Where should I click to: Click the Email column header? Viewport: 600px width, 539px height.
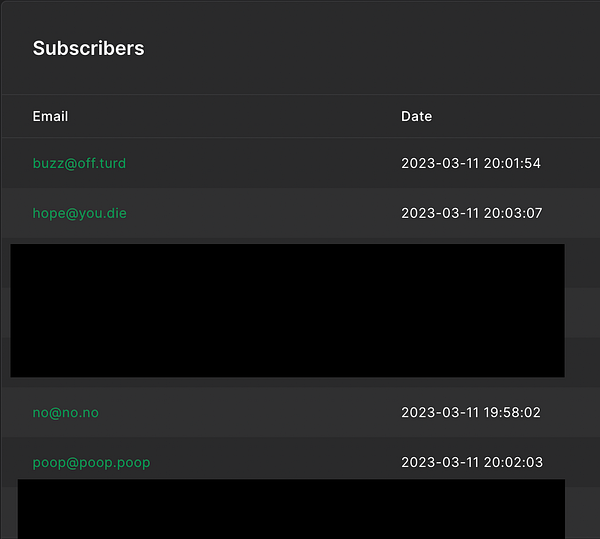50,116
